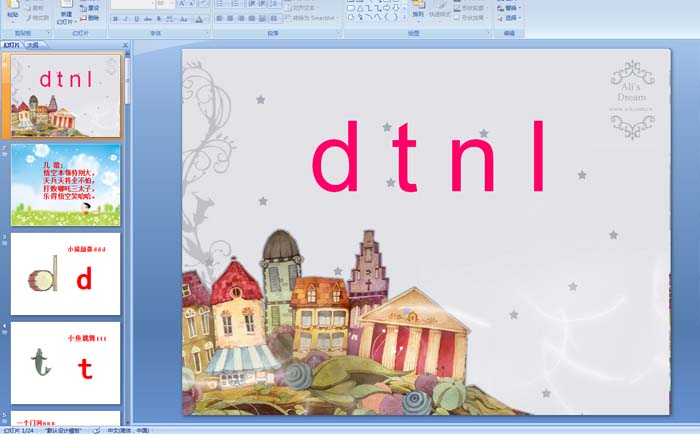Pick the rectangle shape from gallery
Screen dimensions: 700x434
coord(351,8)
